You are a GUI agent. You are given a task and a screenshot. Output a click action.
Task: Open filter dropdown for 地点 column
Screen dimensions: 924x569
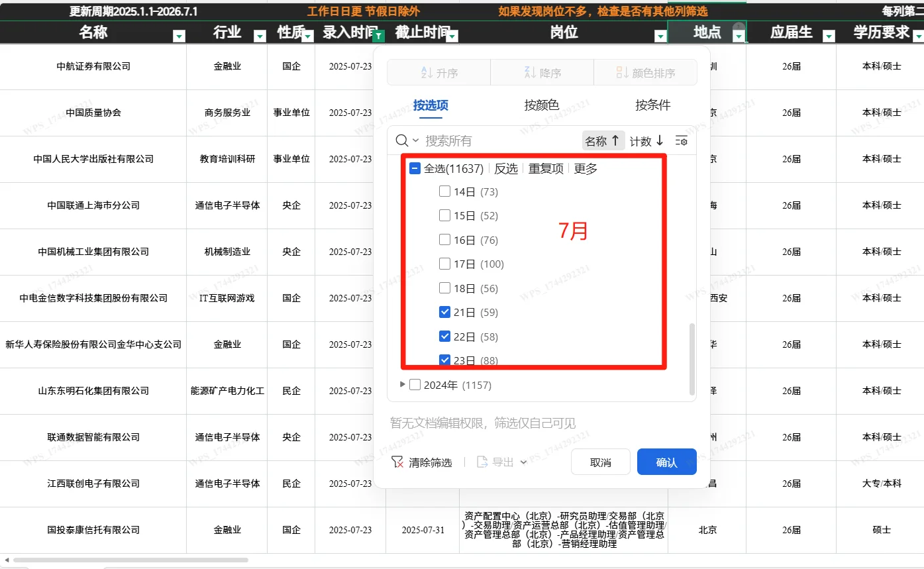739,36
